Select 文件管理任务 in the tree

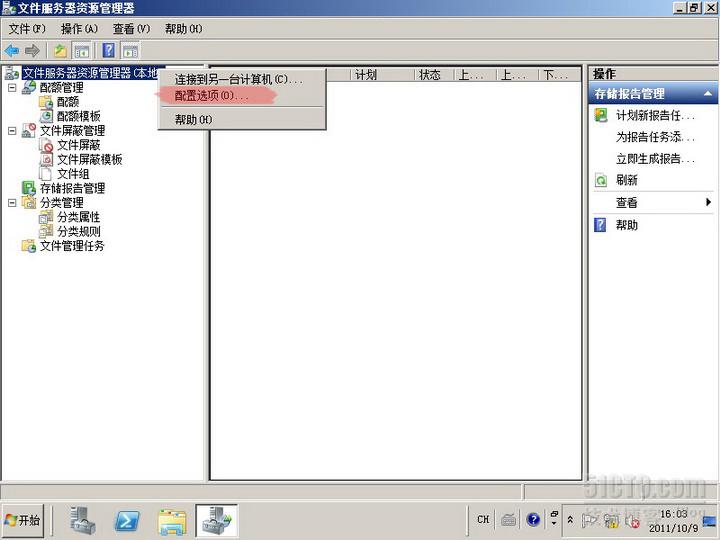[x=72, y=246]
